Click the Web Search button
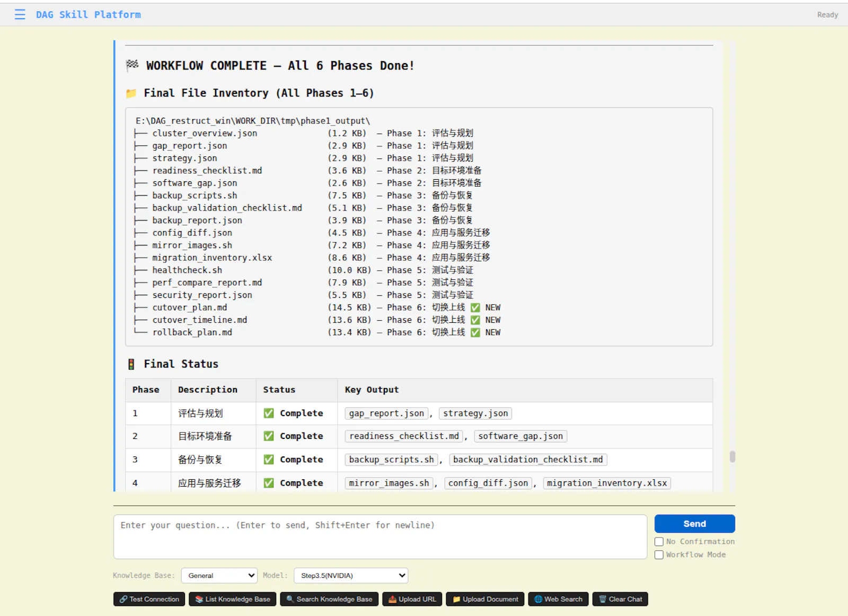848x616 pixels. [x=558, y=599]
